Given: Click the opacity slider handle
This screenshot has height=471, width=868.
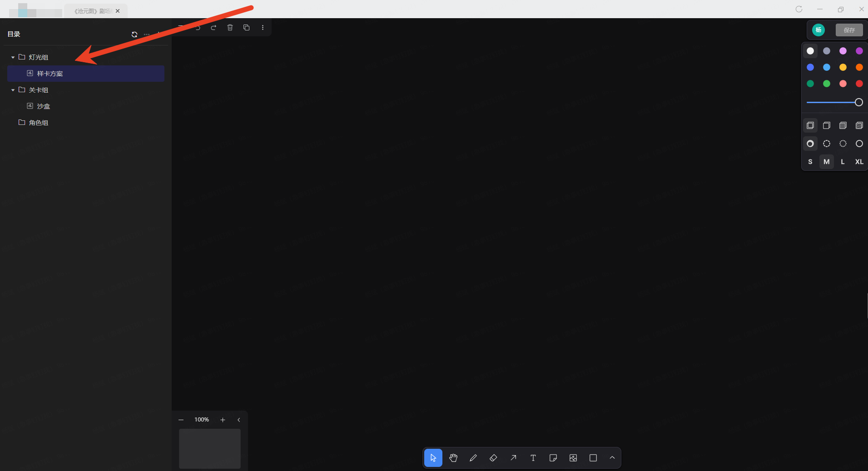Looking at the screenshot, I should pyautogui.click(x=859, y=102).
